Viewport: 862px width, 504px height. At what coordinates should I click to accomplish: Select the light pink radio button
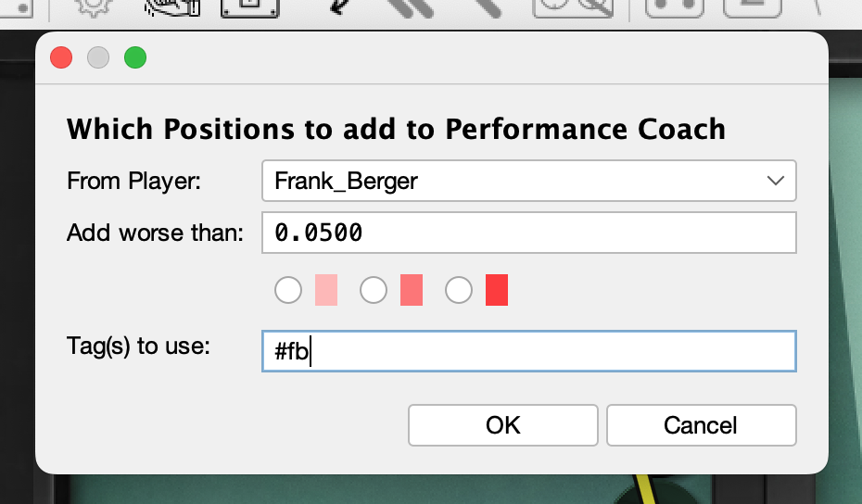pyautogui.click(x=288, y=291)
